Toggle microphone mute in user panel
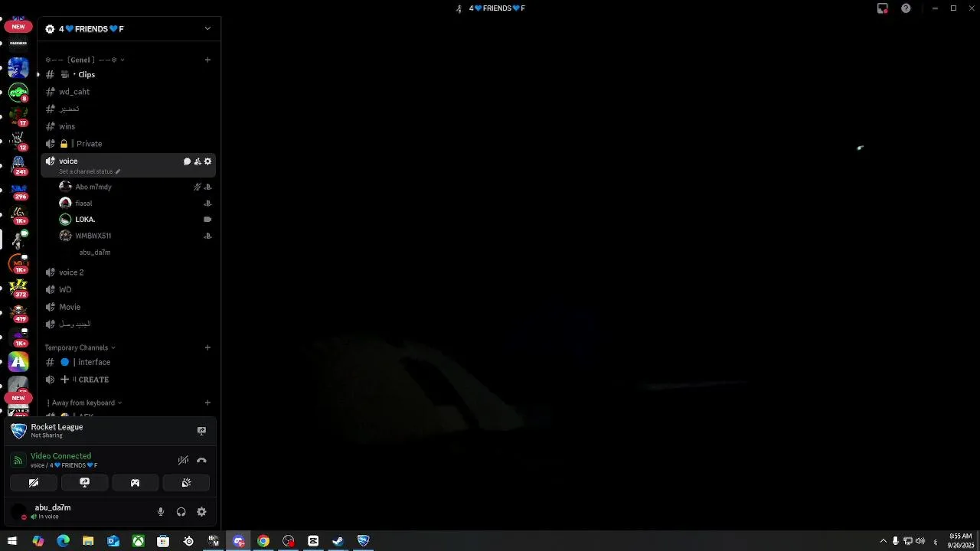This screenshot has height=551, width=980. (161, 512)
